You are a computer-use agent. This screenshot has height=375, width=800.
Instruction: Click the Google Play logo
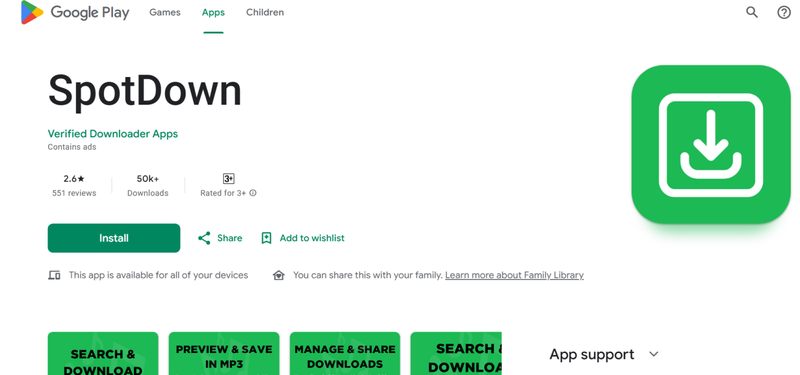coord(74,12)
